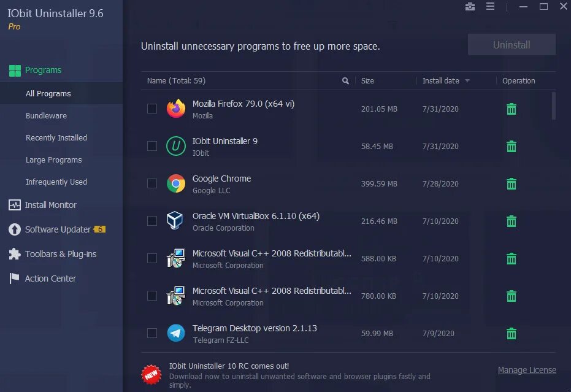
Task: Click the Software Updater arrow icon
Action: point(15,229)
